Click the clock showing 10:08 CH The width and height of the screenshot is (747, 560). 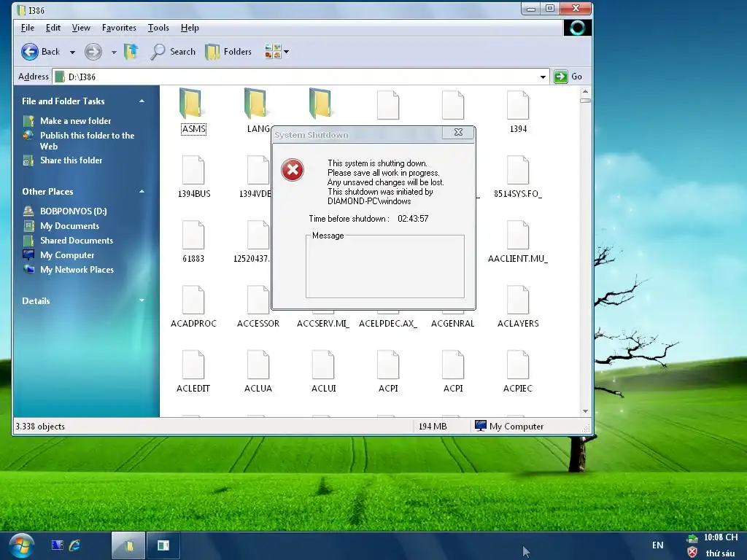pos(721,537)
